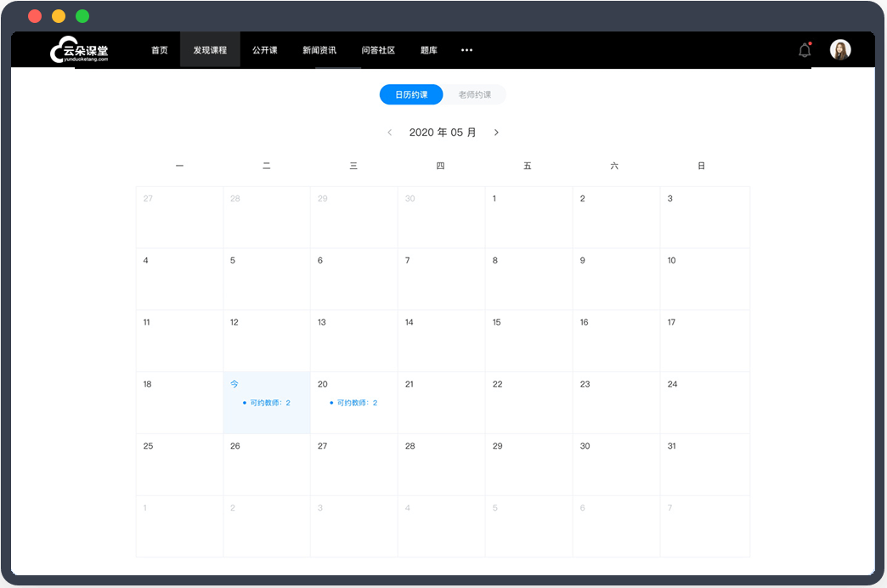This screenshot has width=887, height=588.
Task: Select the calendar cell for day 11
Action: pos(179,342)
